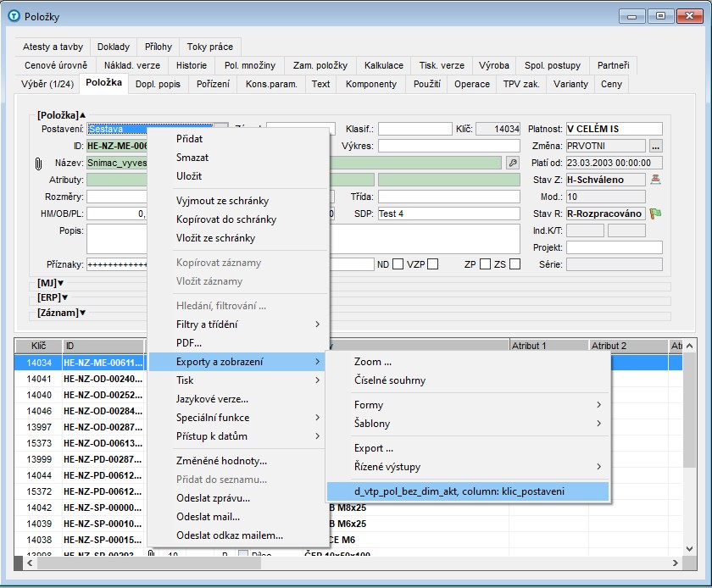Click the grid's scroll down arrow
This screenshot has width=712, height=588.
tap(690, 548)
